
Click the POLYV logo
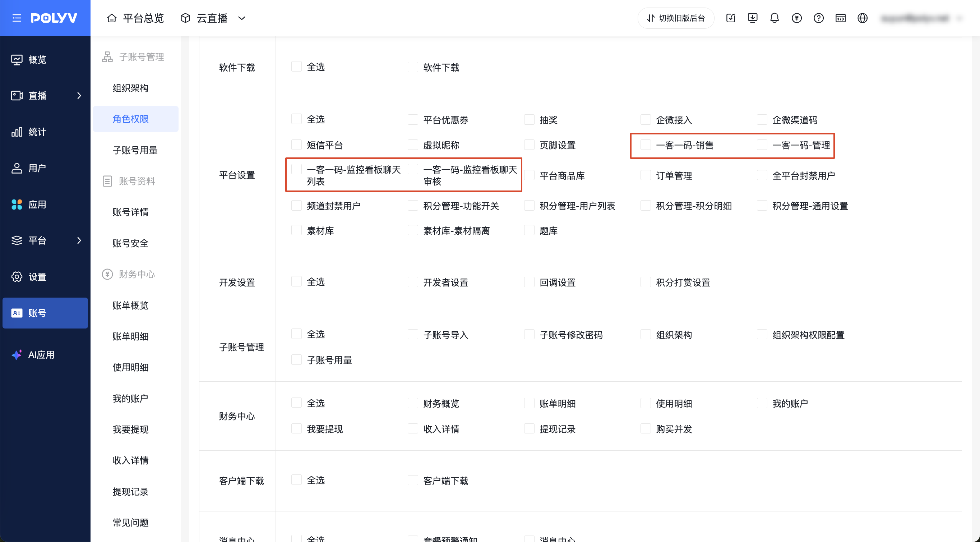(54, 18)
